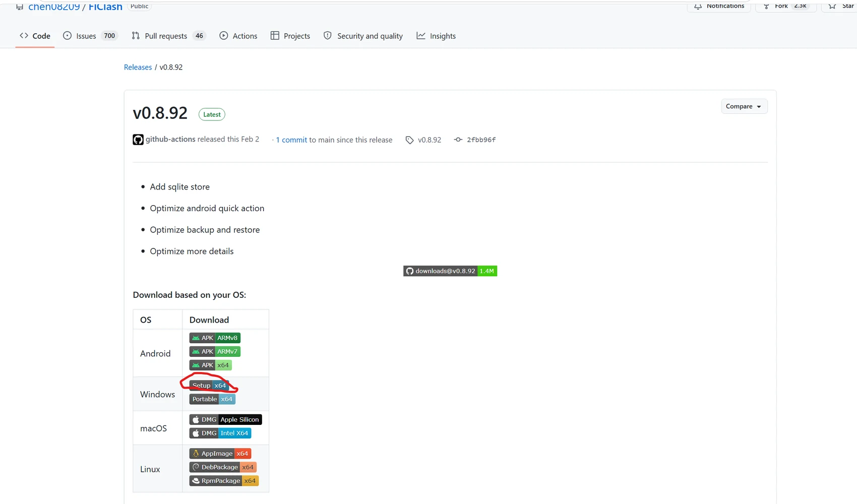This screenshot has width=857, height=504.
Task: Switch to the Issues tab
Action: [90, 36]
